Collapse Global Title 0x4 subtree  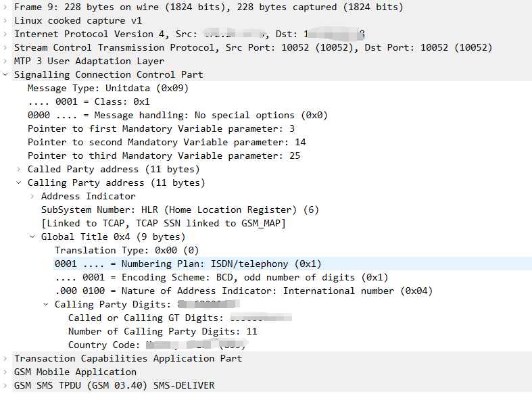(x=33, y=237)
